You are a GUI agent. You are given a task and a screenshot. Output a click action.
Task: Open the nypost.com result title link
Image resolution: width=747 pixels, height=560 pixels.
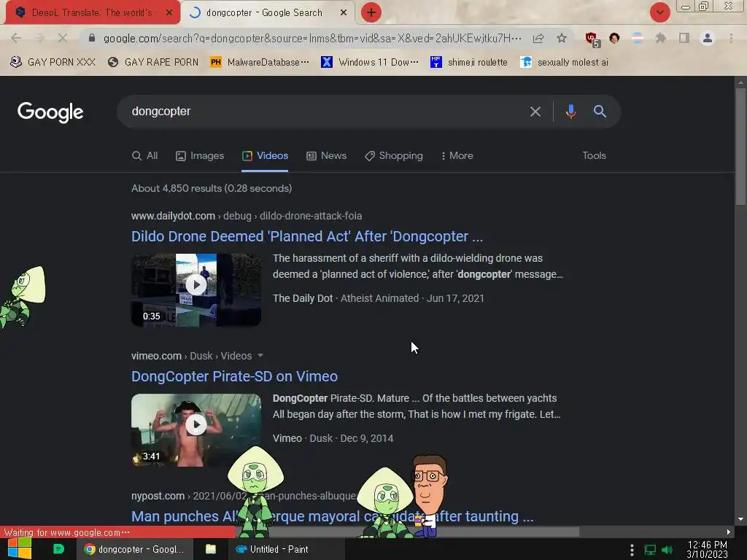pos(332,516)
